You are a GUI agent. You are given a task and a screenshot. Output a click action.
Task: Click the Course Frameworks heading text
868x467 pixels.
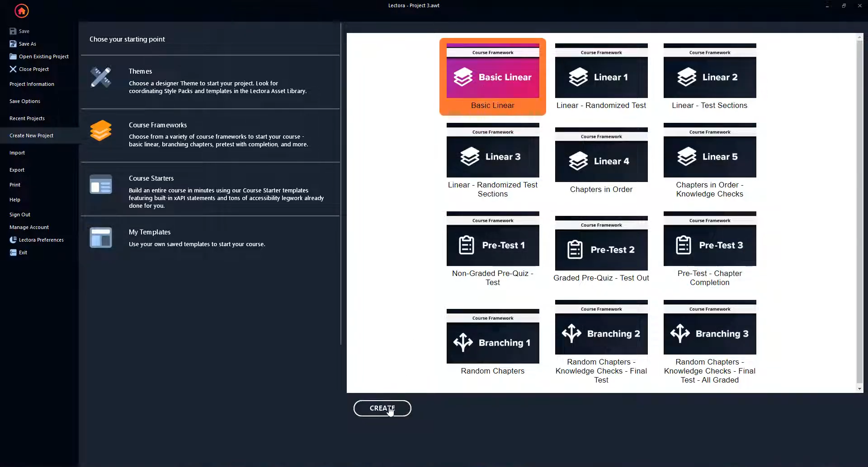158,125
